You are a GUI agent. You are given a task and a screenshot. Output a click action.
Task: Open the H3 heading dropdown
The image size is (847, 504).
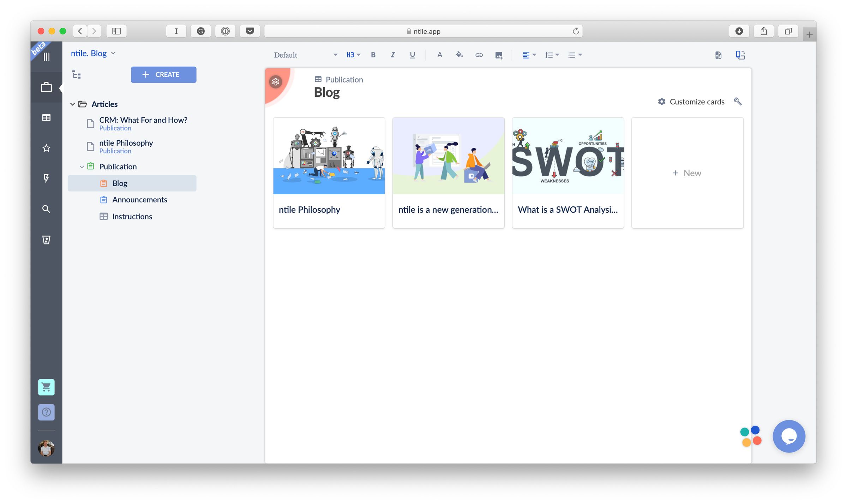pos(353,55)
